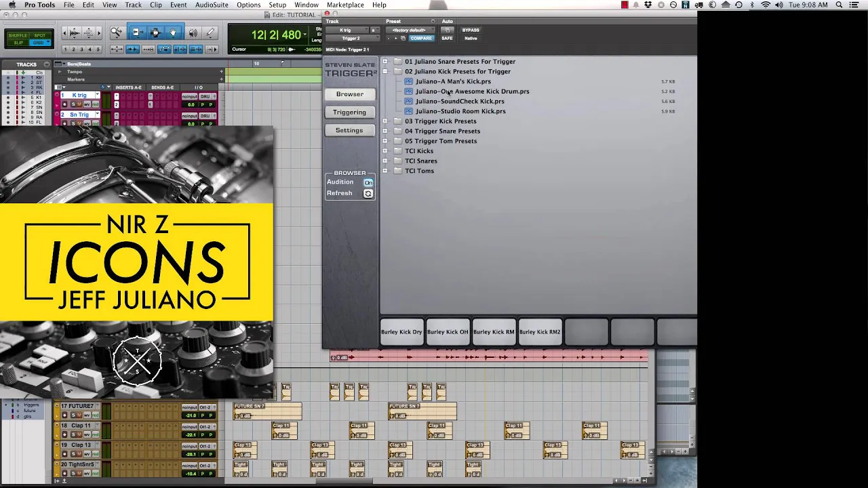The height and width of the screenshot is (488, 868).
Task: Click the Zoom Toggle arrows icon
Action: (x=117, y=49)
